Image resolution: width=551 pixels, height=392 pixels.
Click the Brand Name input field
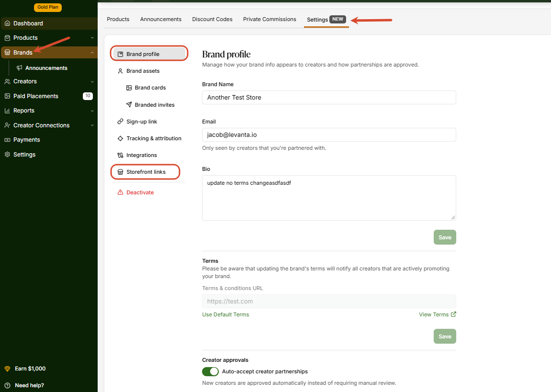329,97
